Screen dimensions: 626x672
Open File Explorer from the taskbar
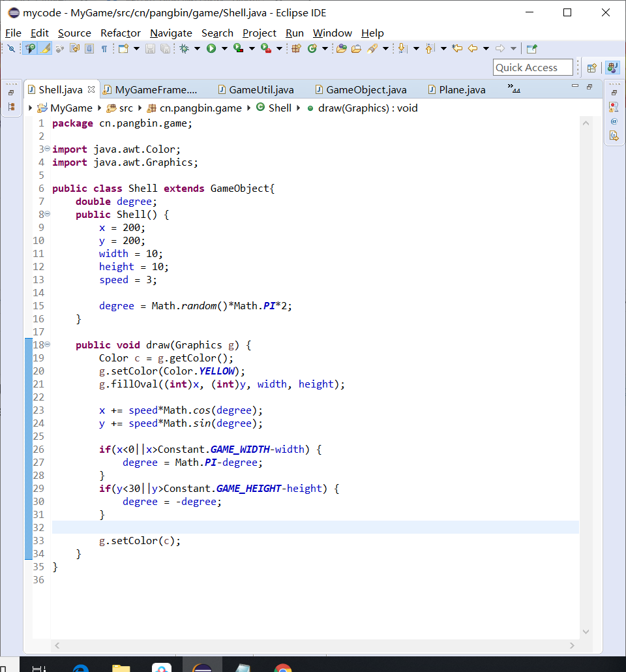[x=121, y=667]
